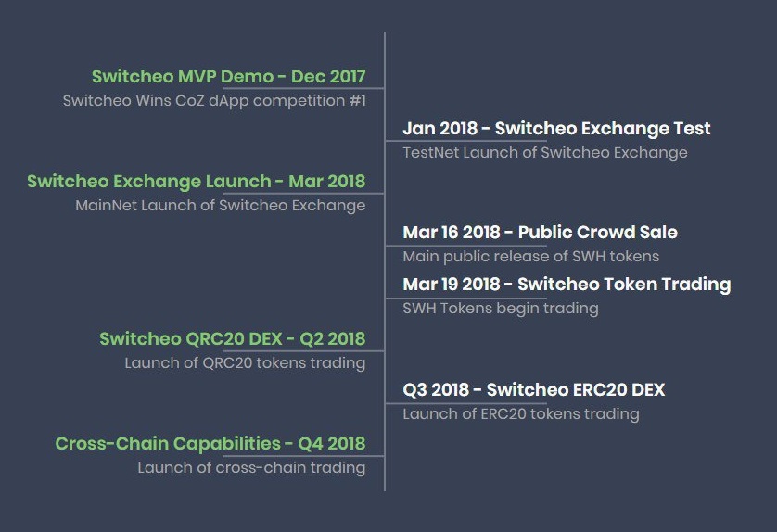The width and height of the screenshot is (777, 532).
Task: Select the TestNet Launch of Switcheo Exchange description
Action: coord(545,153)
